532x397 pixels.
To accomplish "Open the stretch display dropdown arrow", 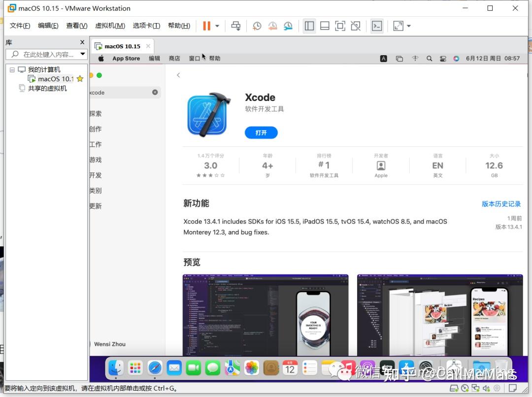I will [x=409, y=26].
